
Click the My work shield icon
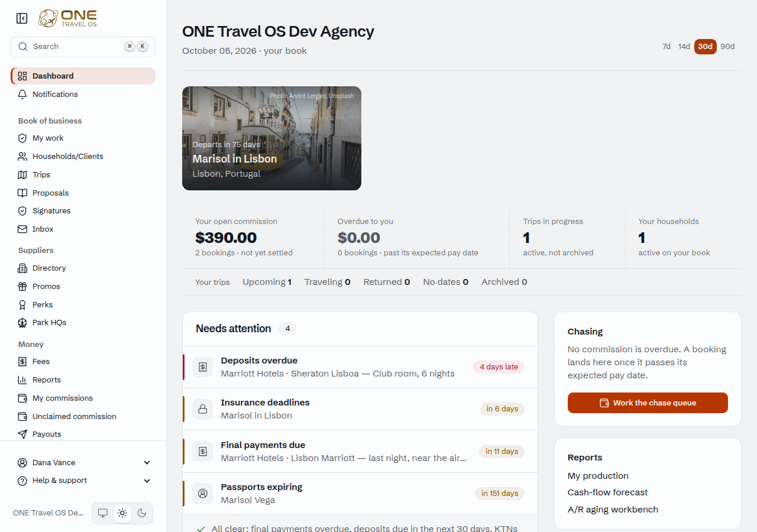[22, 138]
